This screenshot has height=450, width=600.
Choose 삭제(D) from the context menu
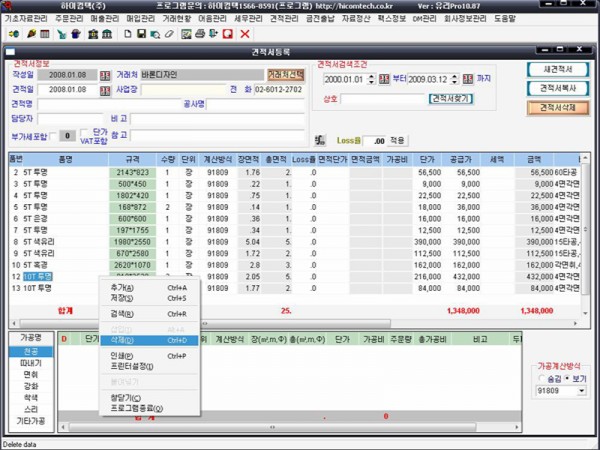click(149, 340)
